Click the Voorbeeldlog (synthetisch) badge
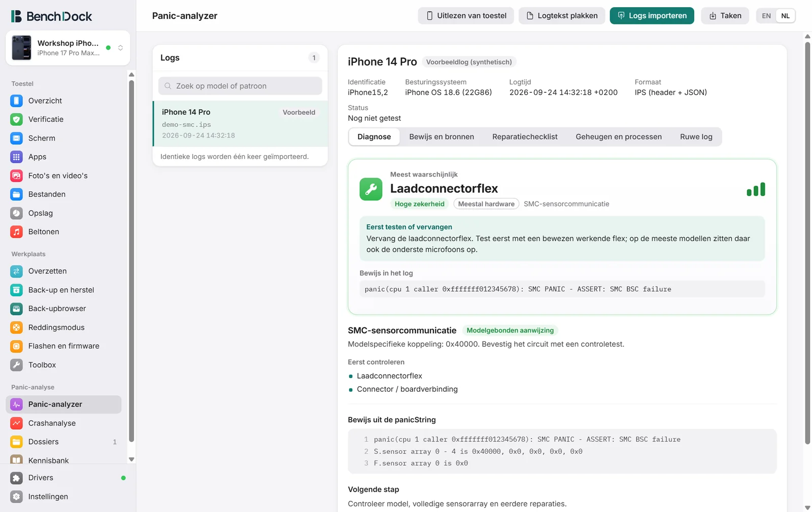The height and width of the screenshot is (512, 812). (x=469, y=62)
